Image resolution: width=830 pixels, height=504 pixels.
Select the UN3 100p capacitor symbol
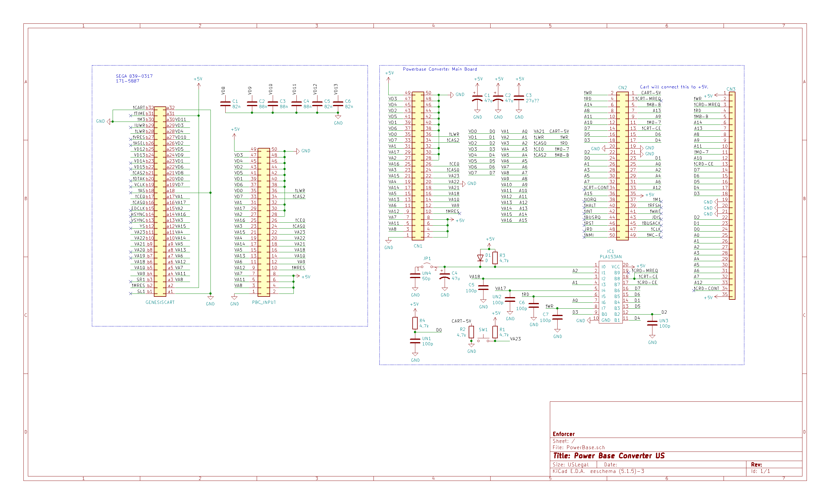pyautogui.click(x=652, y=323)
